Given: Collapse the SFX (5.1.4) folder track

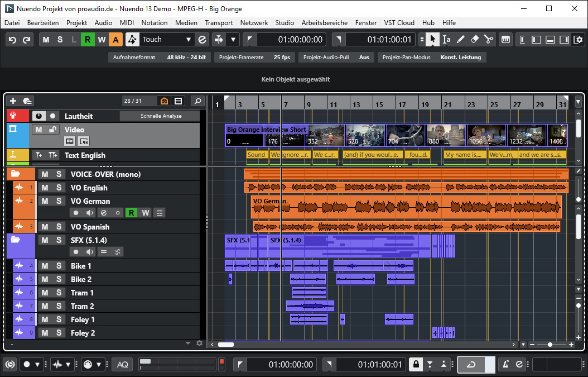Looking at the screenshot, I should click(x=15, y=240).
